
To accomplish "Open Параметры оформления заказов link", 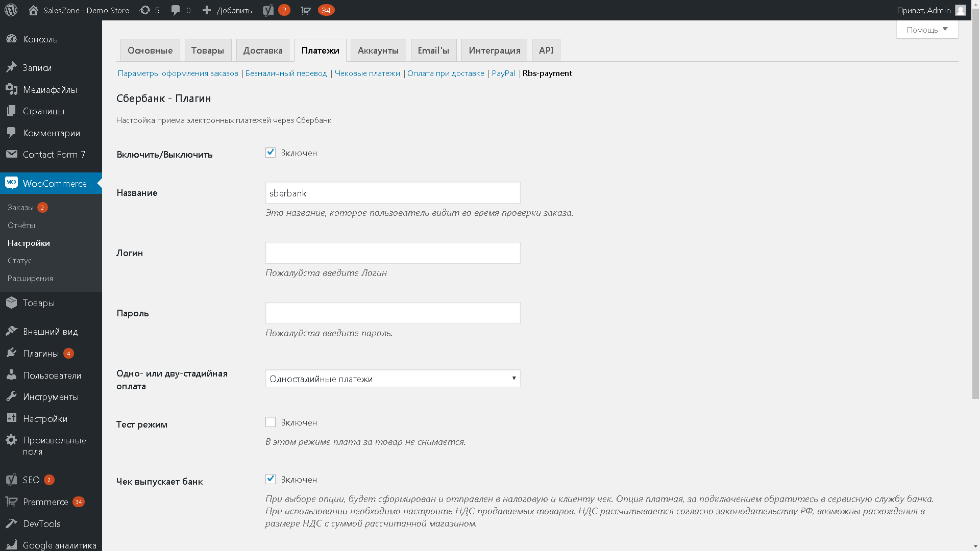I will click(178, 73).
